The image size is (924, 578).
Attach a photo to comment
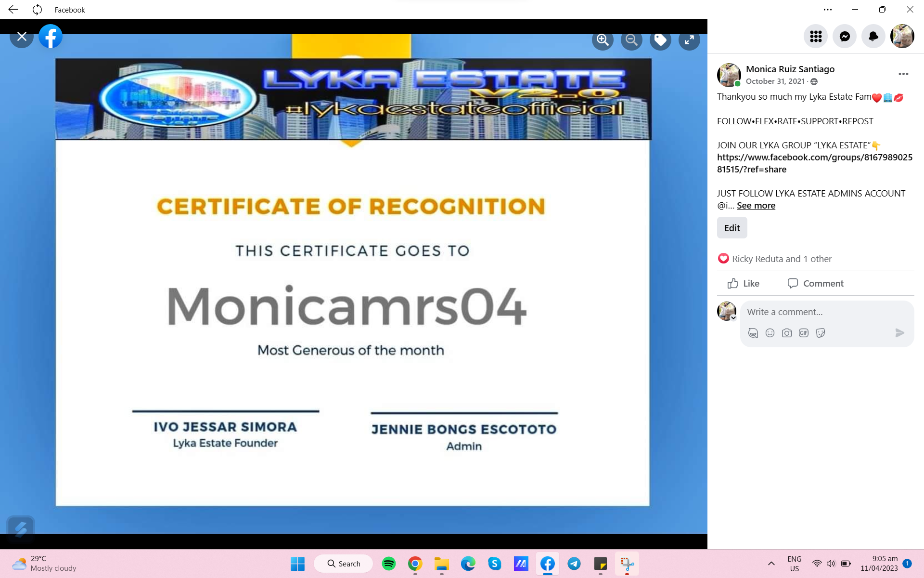click(787, 333)
